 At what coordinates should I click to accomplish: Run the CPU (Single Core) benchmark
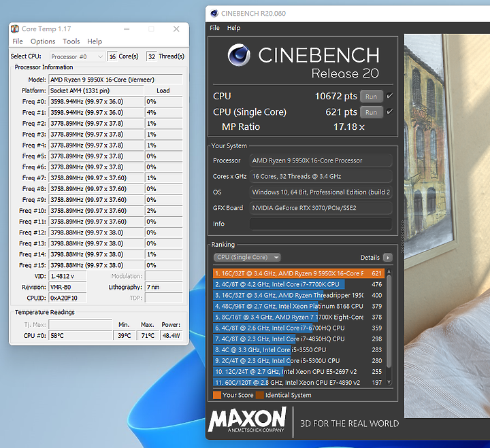point(372,112)
